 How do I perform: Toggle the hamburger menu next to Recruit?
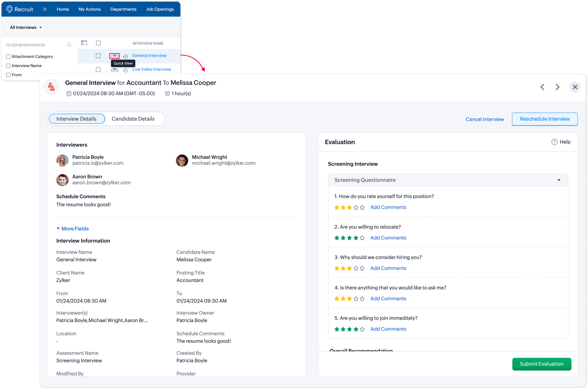45,9
